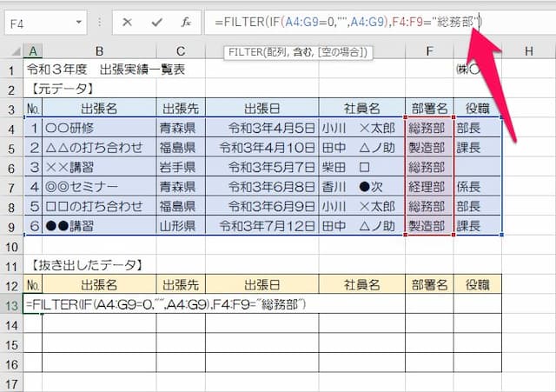Click employee cell 香川 ●次
The width and height of the screenshot is (556, 392).
362,187
